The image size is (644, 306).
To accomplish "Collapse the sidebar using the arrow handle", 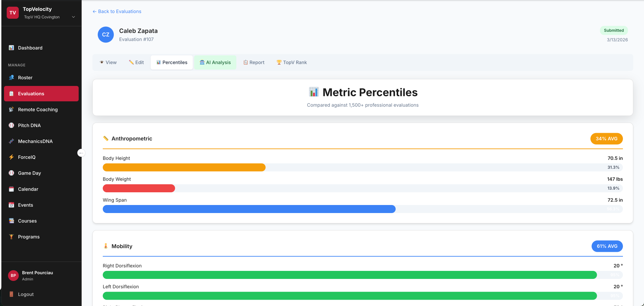I will click(x=81, y=153).
